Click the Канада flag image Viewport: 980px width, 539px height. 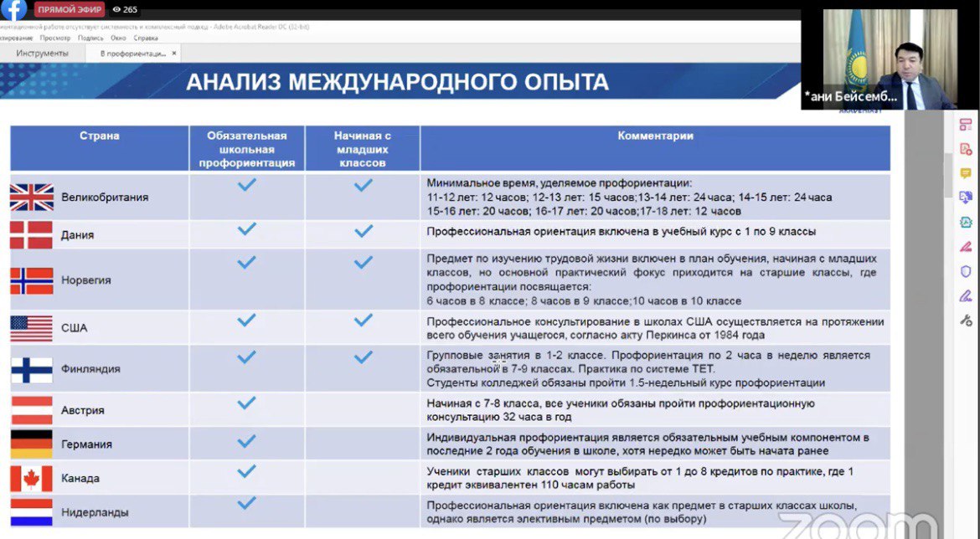(x=31, y=479)
